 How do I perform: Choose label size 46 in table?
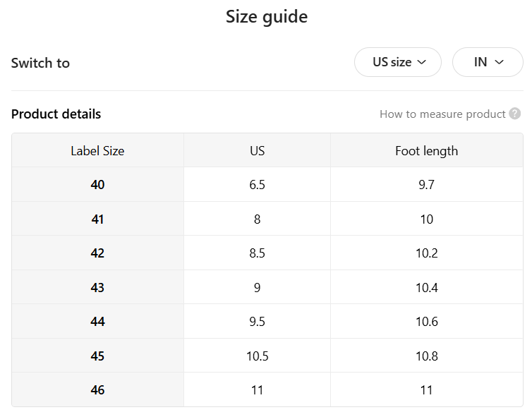(x=97, y=389)
